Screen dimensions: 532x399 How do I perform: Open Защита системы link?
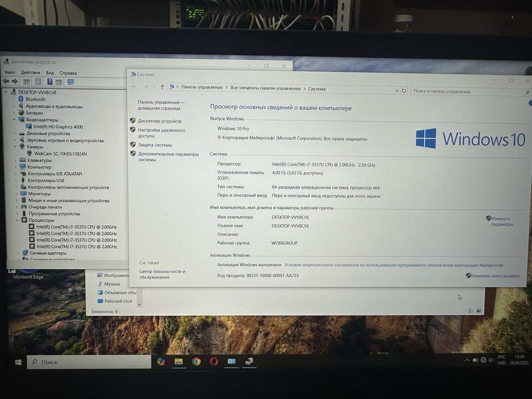point(155,145)
